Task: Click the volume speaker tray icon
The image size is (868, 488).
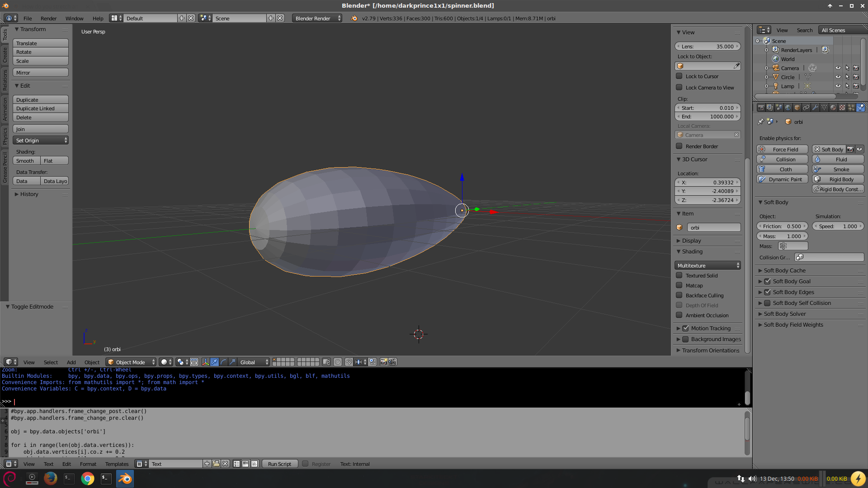Action: (x=752, y=479)
